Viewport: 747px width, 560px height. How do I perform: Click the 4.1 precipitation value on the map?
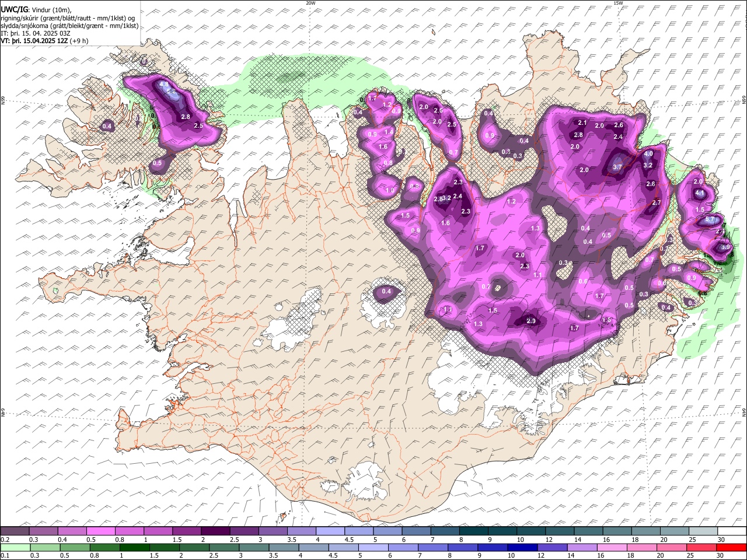700,193
